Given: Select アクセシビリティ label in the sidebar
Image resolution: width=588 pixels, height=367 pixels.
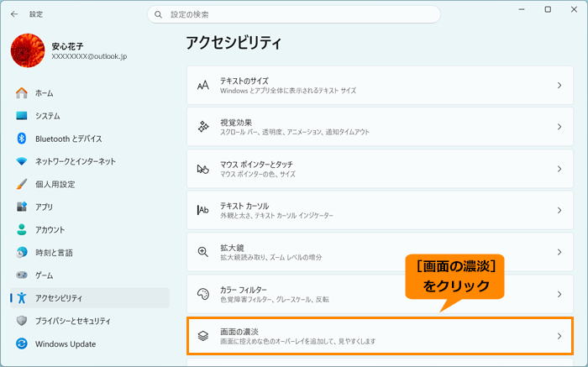Looking at the screenshot, I should (x=59, y=298).
